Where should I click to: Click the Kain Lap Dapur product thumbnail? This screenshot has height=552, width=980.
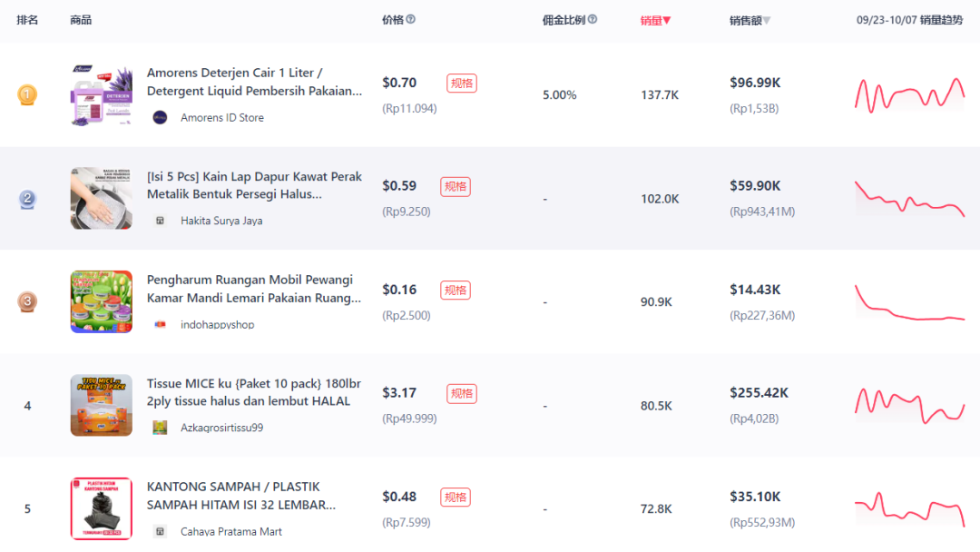(102, 198)
